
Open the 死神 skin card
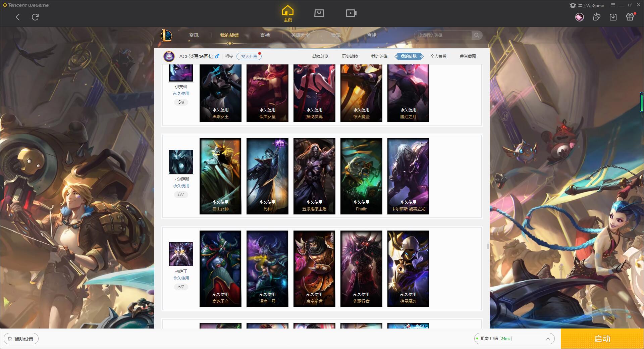267,176
